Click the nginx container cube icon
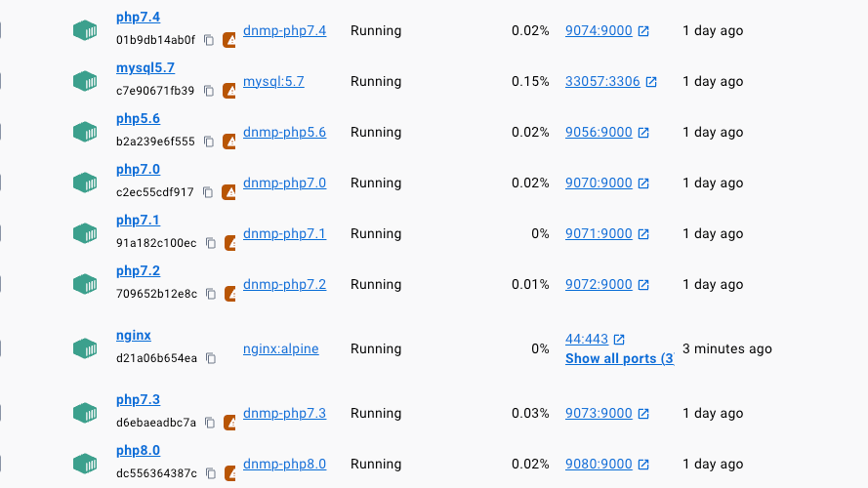The height and width of the screenshot is (488, 868). click(85, 348)
